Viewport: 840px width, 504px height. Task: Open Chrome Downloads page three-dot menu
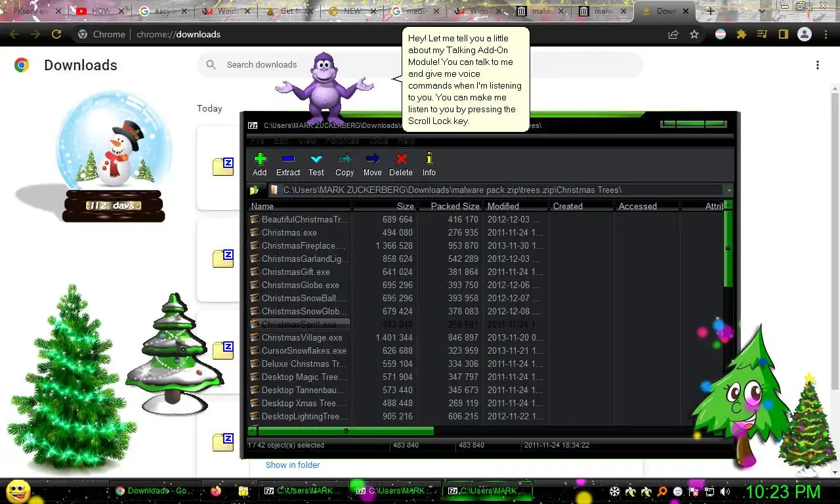[x=818, y=65]
